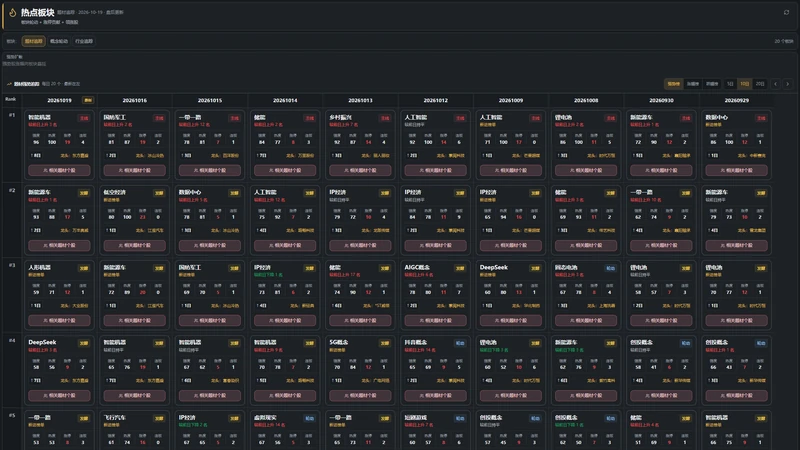Click the 20261014 date column header
This screenshot has height=450, width=800.
[x=285, y=101]
